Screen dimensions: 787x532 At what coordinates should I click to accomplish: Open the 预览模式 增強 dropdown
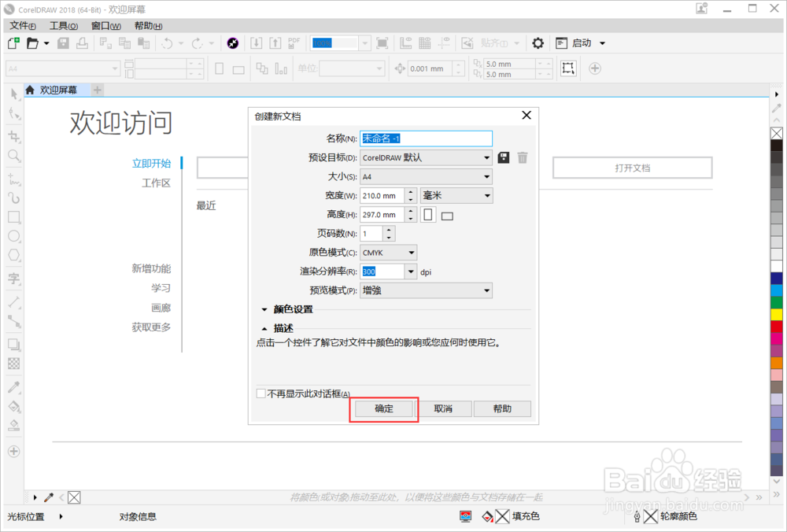tap(426, 290)
